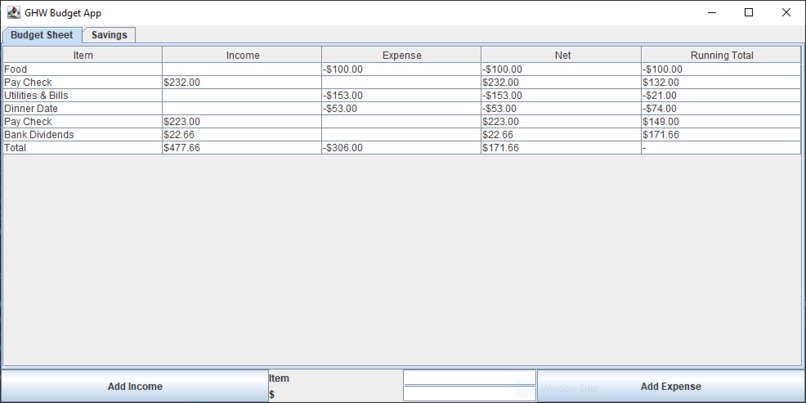Click the Net column header
Screen dimensions: 806x403
(x=561, y=55)
